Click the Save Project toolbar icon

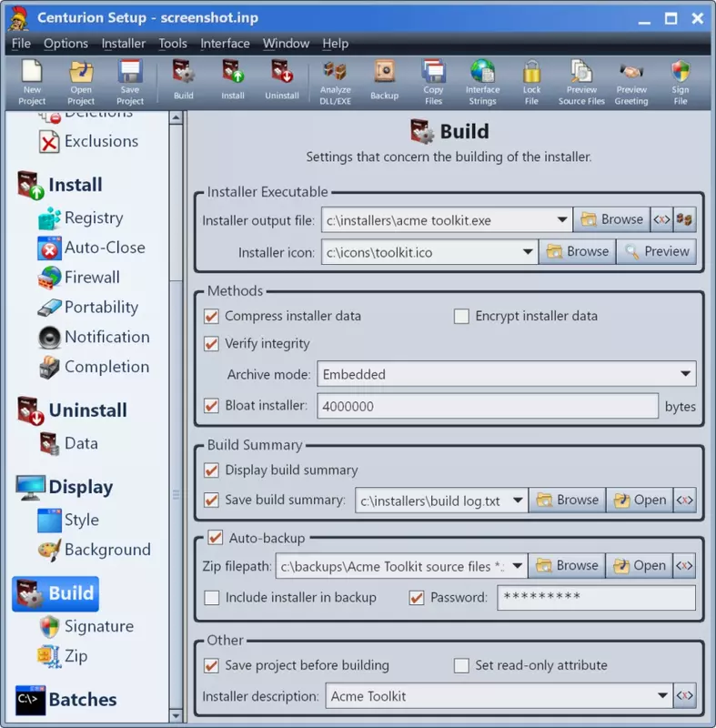click(130, 83)
